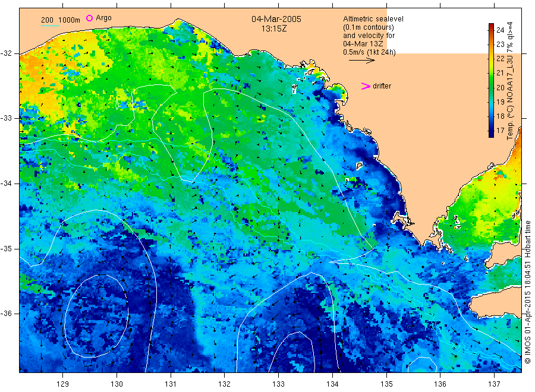The height and width of the screenshot is (392, 535).
Task: Click the latitude label -34
Action: click(7, 184)
